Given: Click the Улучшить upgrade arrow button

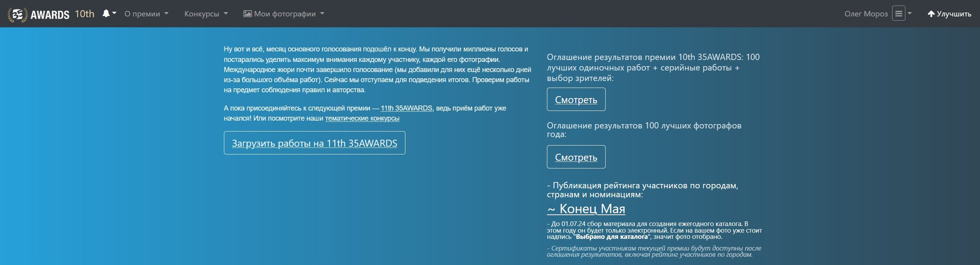Looking at the screenshot, I should point(949,14).
